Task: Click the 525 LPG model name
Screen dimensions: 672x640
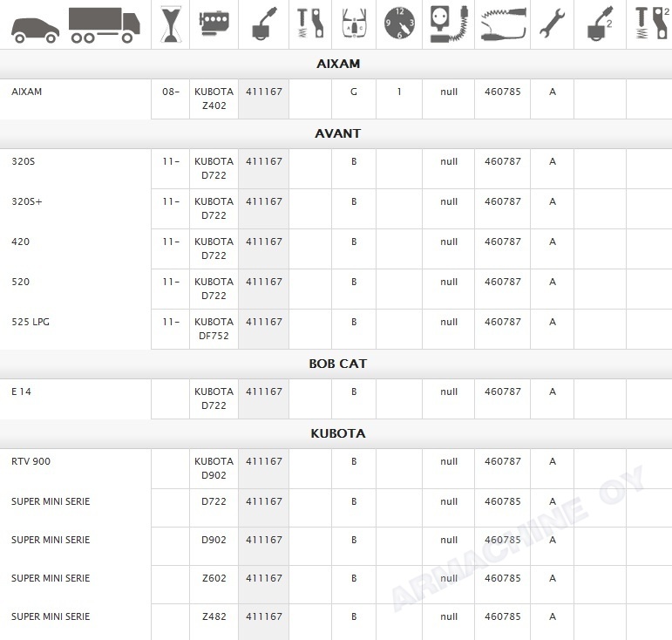Action: [31, 322]
